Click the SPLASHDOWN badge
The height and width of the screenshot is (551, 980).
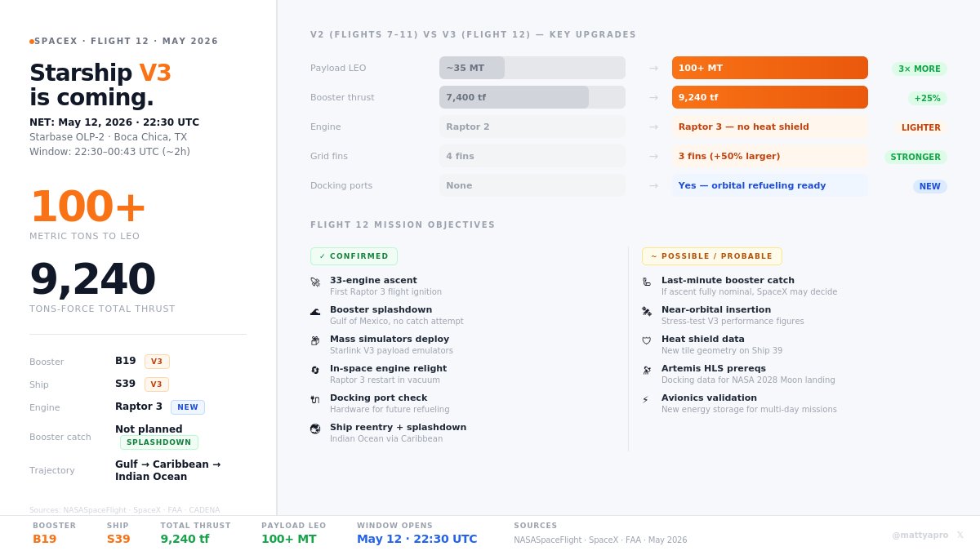tap(159, 442)
